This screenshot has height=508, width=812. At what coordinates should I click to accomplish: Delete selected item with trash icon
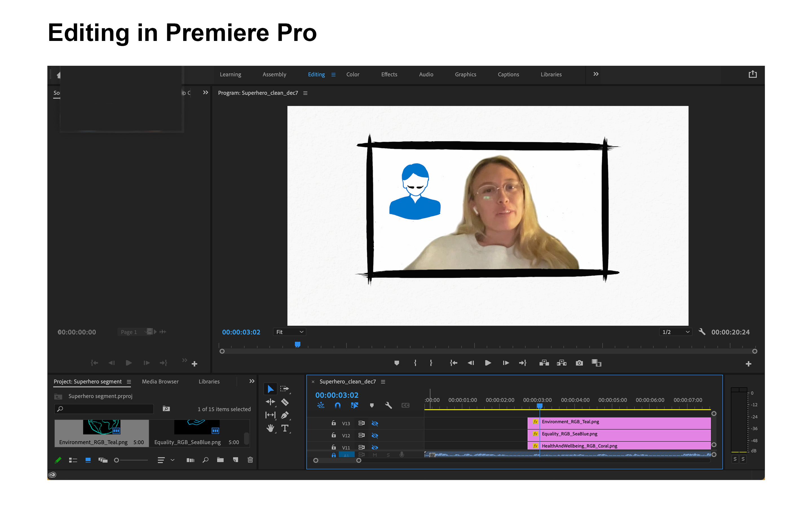250,460
